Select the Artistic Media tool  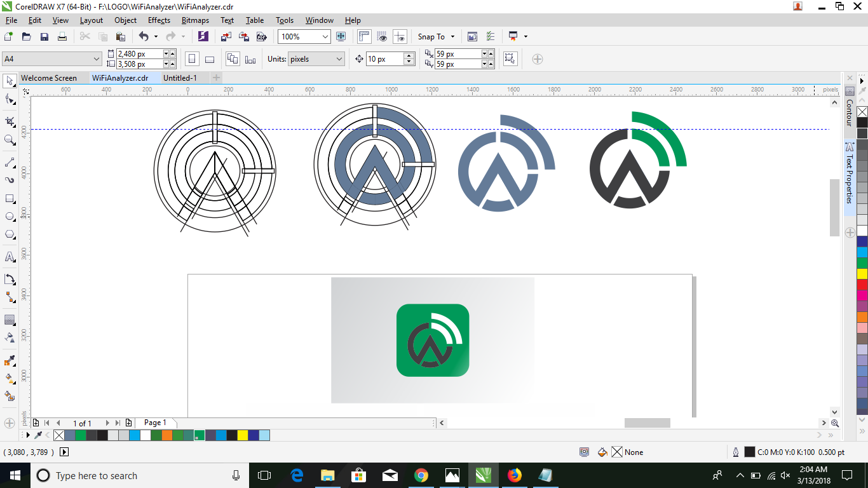coord(10,180)
